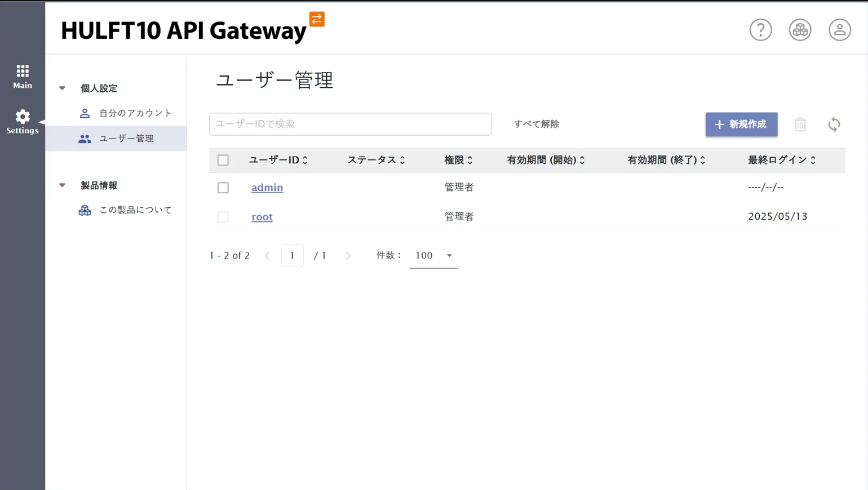Click the product info cubes icon in header

(x=800, y=30)
